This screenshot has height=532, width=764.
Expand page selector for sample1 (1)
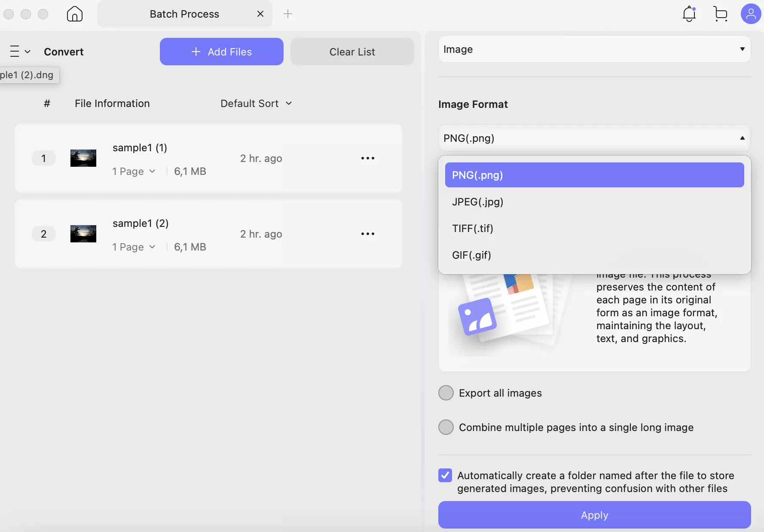tap(152, 171)
